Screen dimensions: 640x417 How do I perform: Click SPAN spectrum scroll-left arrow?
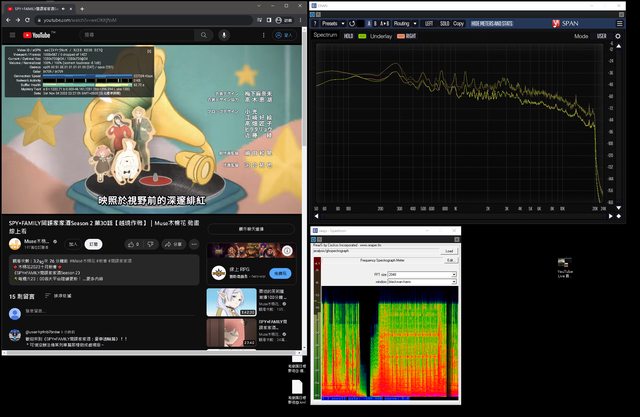pos(316,216)
